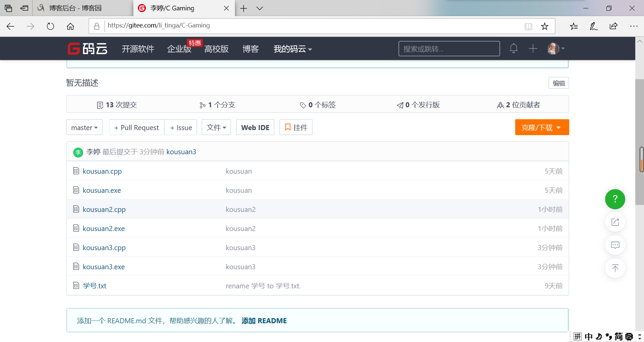Click the plus create icon in the navbar
Screen dimensions: 644x342
click(533, 49)
